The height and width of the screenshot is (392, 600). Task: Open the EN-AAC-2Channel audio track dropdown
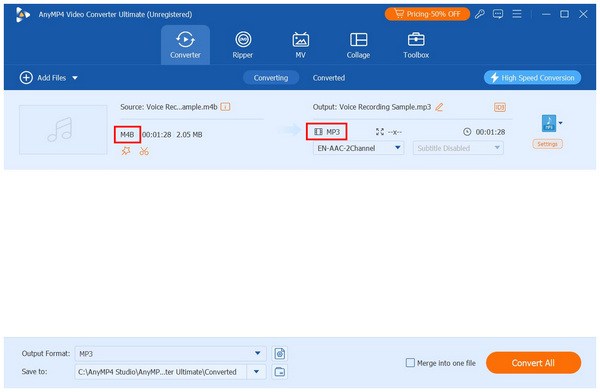358,148
